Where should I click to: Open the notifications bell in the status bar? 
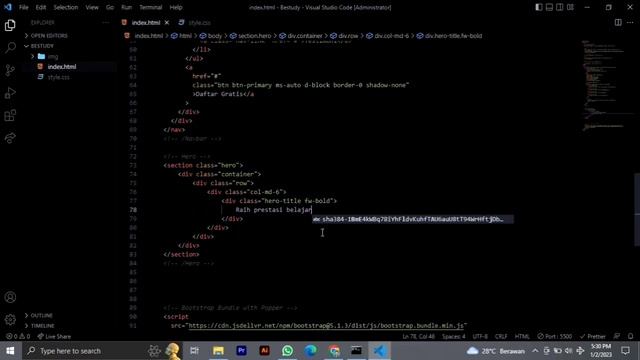[630, 336]
